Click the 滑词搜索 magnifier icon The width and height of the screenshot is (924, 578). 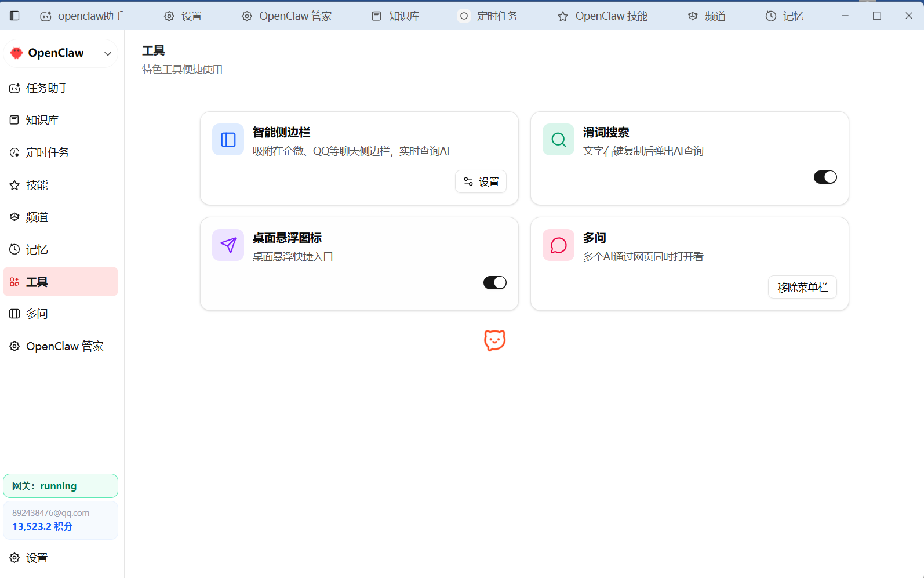(559, 140)
